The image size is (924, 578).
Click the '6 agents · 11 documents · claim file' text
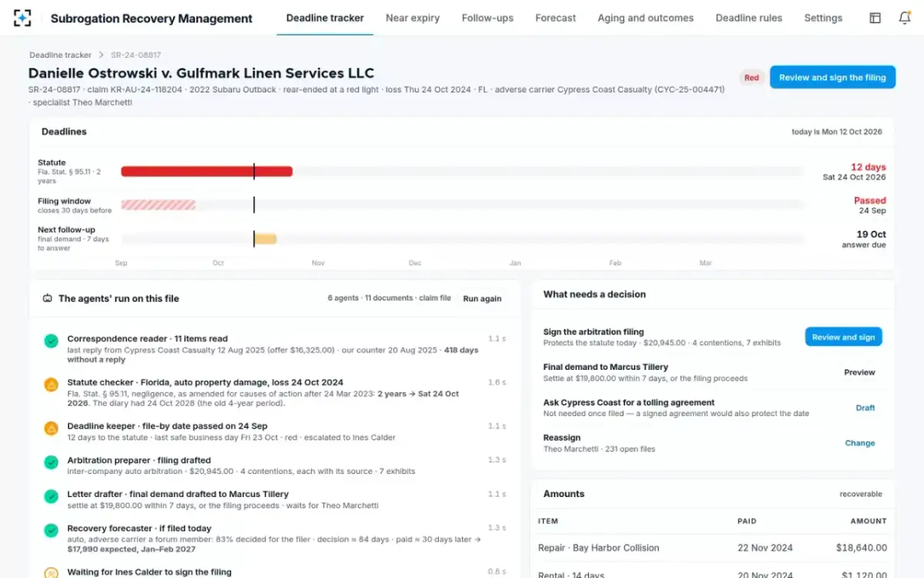pos(390,298)
